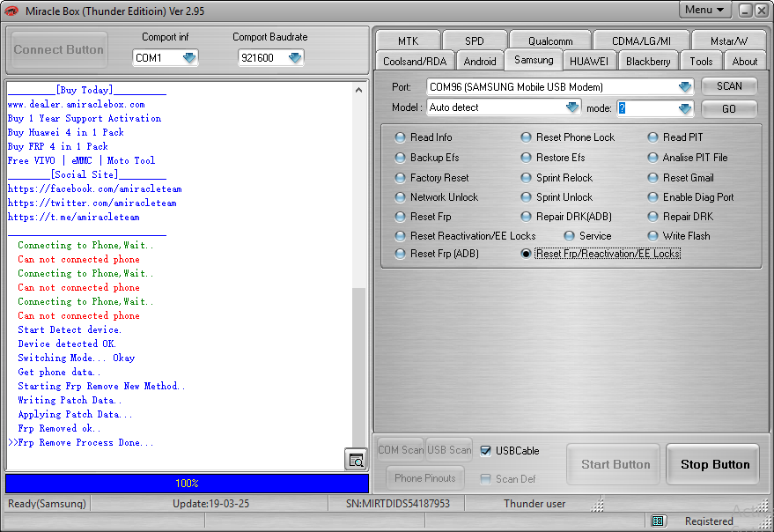Open the Comport Baudrate 921600 dropdown
774x532 pixels.
tap(295, 58)
